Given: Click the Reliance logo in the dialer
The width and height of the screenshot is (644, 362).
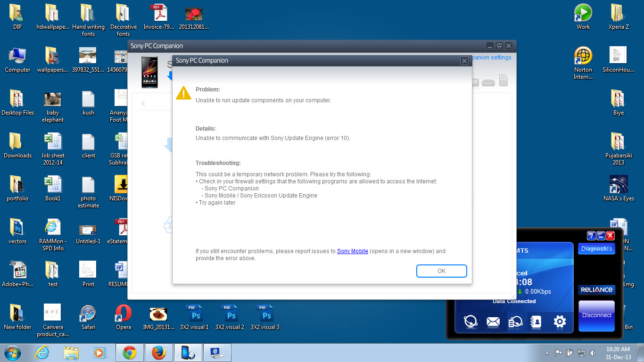Looking at the screenshot, I should (x=596, y=290).
